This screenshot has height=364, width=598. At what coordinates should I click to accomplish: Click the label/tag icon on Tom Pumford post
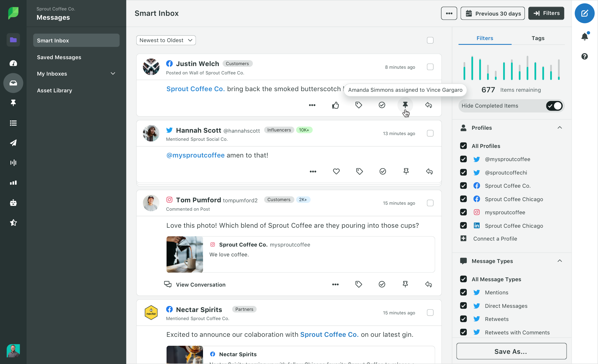pos(359,284)
